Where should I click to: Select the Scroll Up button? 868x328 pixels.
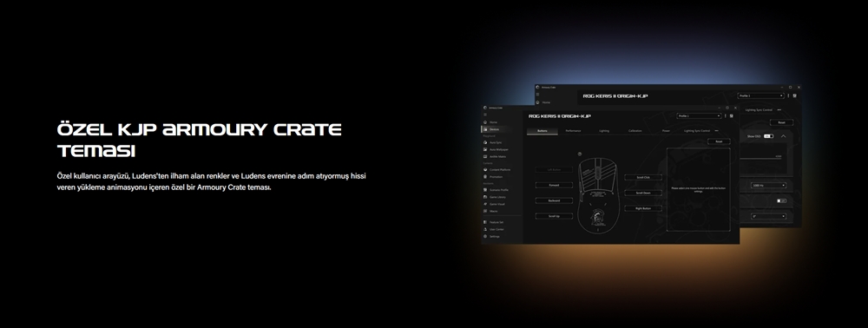554,216
